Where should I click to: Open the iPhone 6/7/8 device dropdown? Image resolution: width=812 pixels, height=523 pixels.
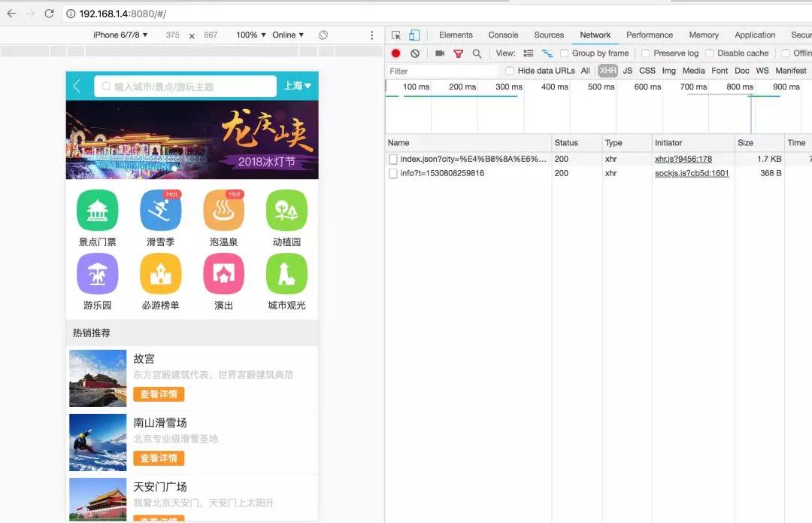pyautogui.click(x=120, y=35)
